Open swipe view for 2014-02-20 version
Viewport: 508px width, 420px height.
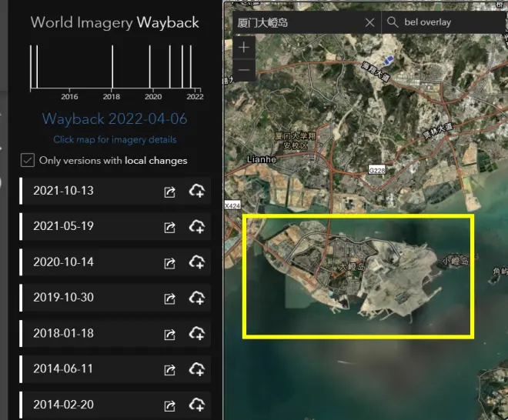coord(169,405)
